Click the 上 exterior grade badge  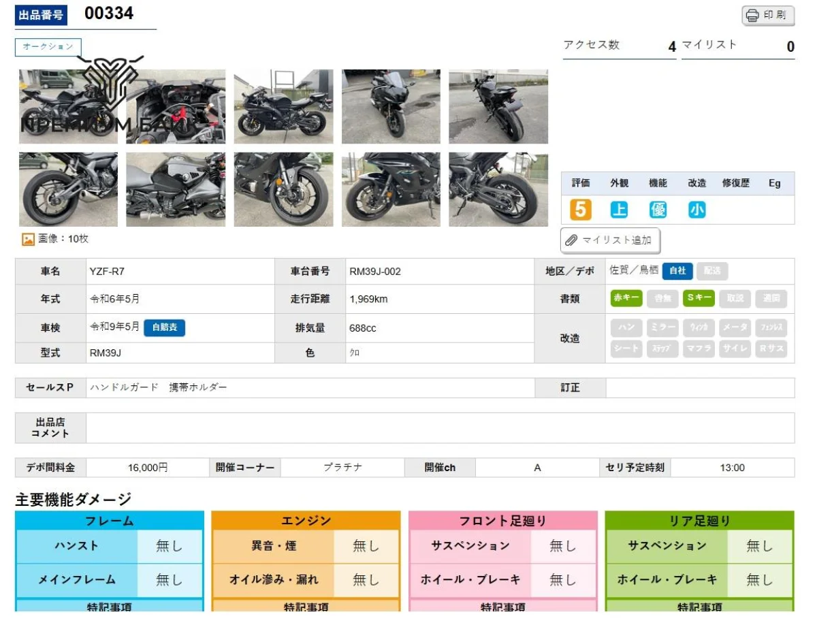(618, 210)
